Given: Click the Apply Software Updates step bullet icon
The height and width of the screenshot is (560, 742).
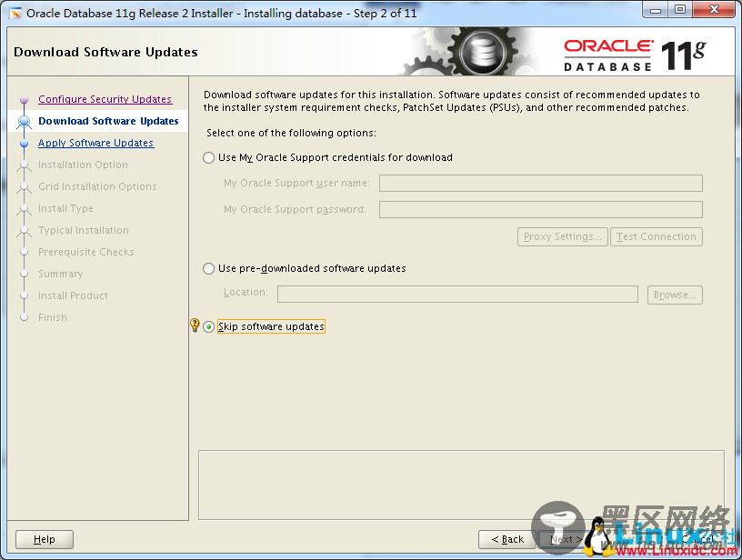Looking at the screenshot, I should tap(25, 143).
